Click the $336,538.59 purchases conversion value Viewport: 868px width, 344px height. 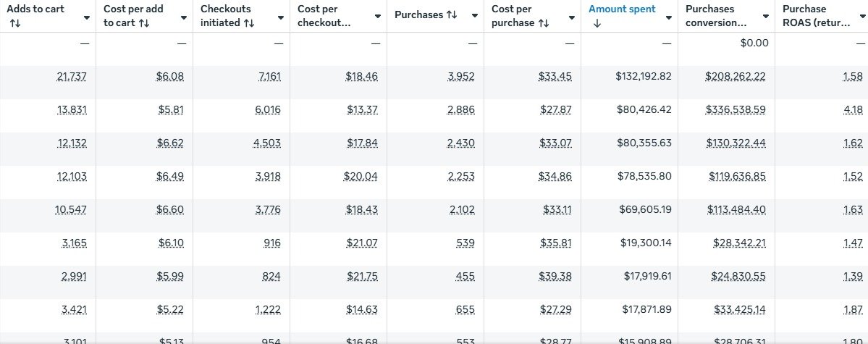[736, 110]
